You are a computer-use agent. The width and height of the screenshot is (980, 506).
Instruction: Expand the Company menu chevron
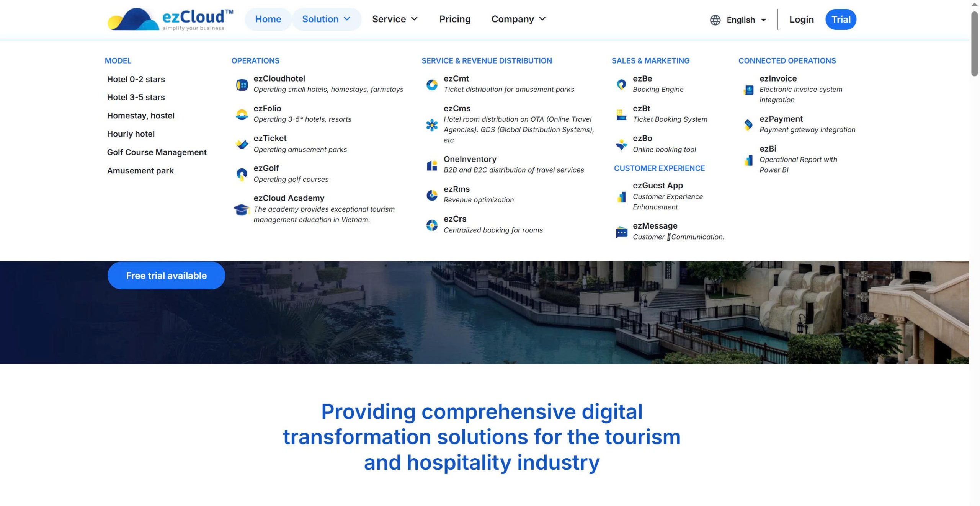pos(542,19)
